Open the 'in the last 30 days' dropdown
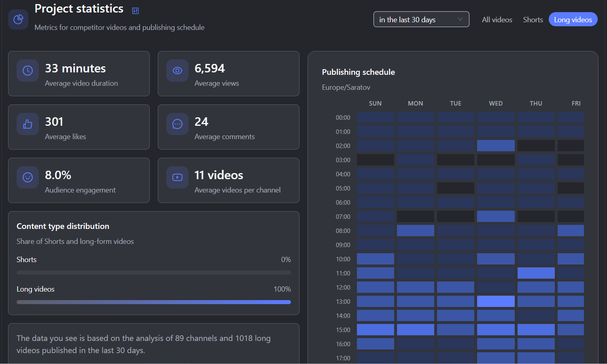607x364 pixels. [x=421, y=19]
